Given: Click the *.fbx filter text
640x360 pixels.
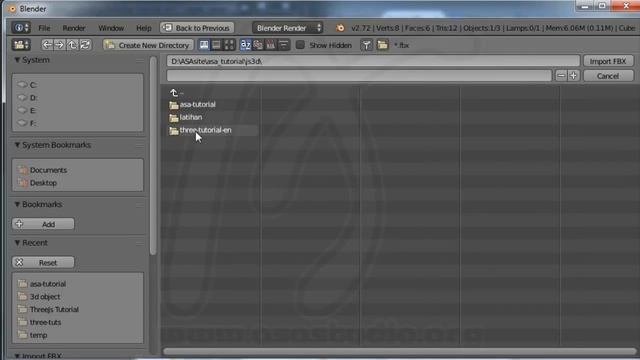Looking at the screenshot, I should [402, 45].
